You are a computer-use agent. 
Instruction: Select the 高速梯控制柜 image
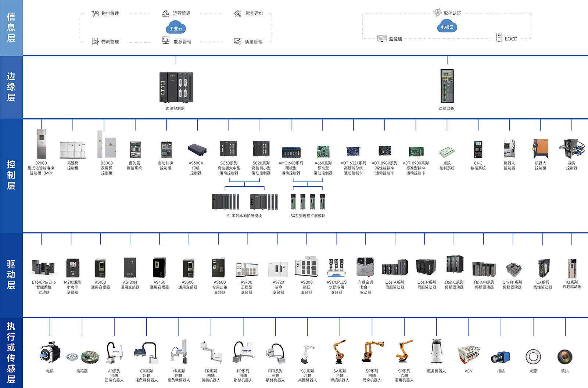(x=73, y=150)
